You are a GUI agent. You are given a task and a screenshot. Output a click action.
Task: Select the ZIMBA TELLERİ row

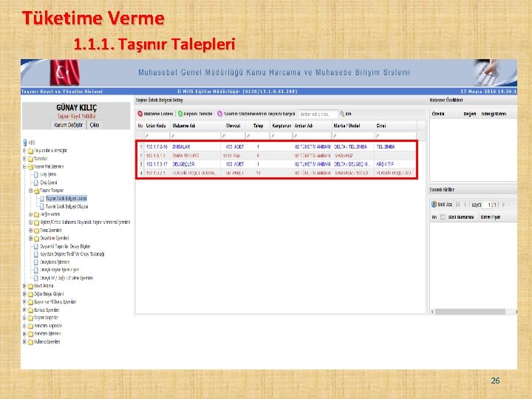click(276, 156)
